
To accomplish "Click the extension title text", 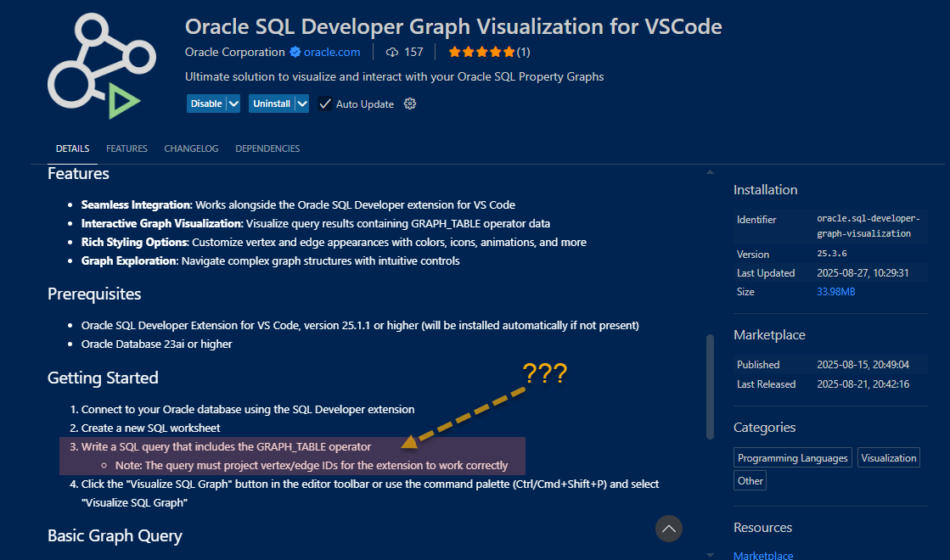I will (453, 26).
